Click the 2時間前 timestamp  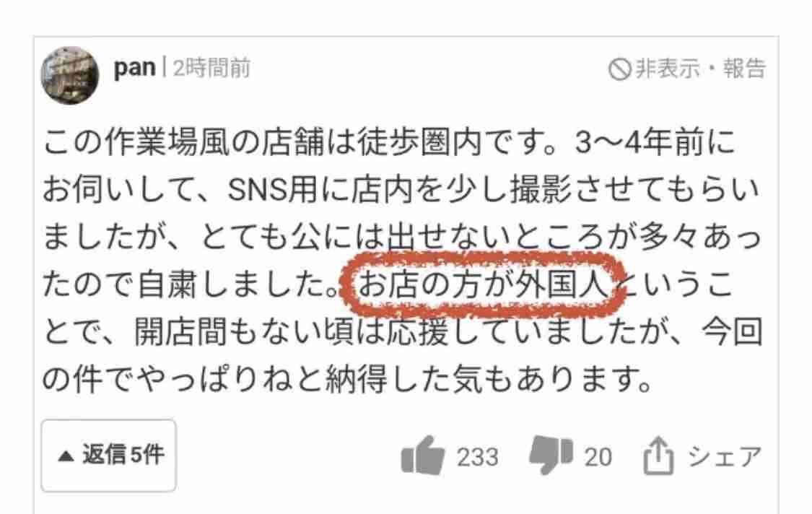211,69
